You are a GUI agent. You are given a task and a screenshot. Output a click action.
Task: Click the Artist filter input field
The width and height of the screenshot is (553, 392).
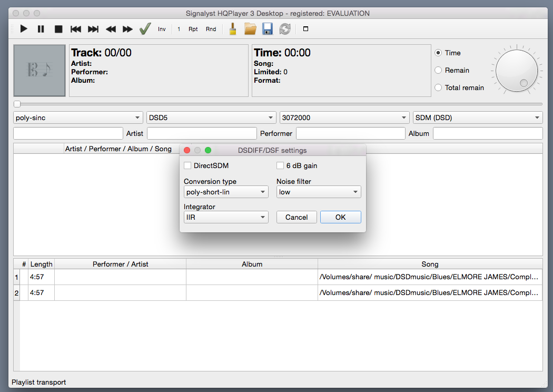(x=202, y=133)
